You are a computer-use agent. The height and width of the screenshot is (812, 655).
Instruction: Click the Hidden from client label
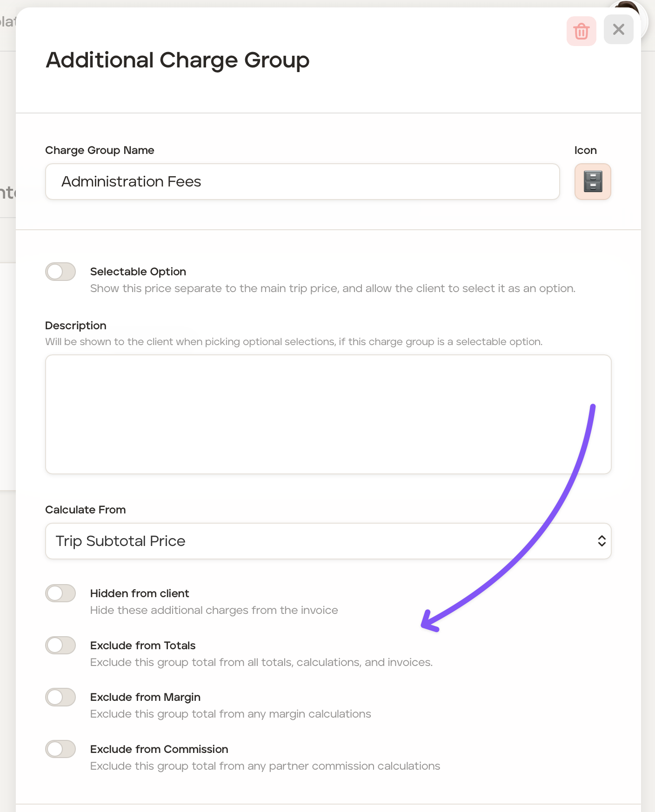pos(140,593)
